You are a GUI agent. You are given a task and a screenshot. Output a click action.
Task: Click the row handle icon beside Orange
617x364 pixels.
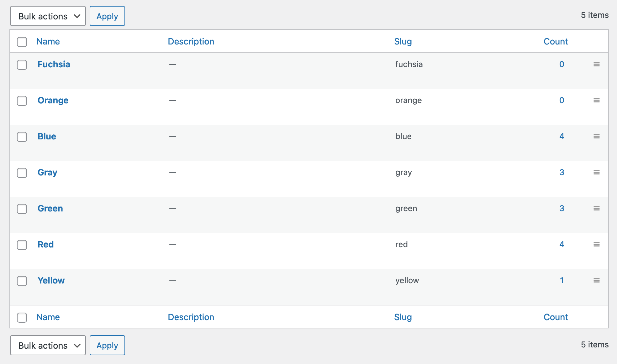pos(597,100)
